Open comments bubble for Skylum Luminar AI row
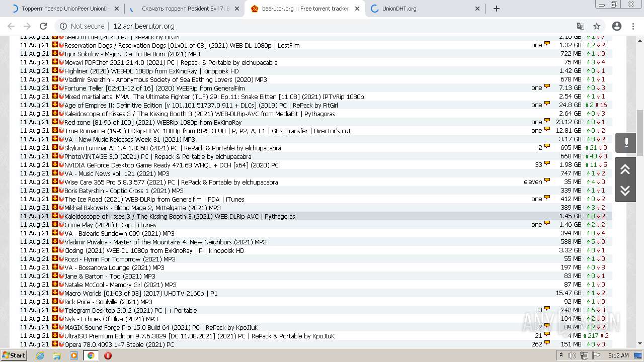The image size is (644, 362). tap(547, 147)
